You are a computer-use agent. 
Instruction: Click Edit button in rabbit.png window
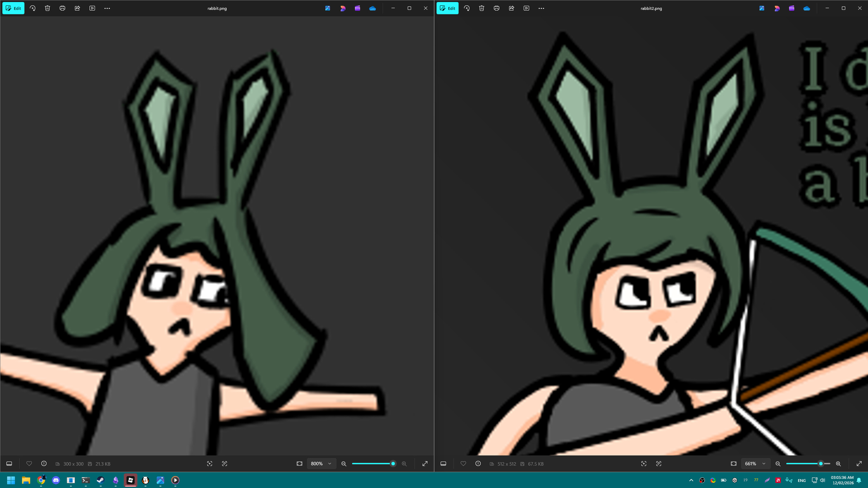(x=13, y=8)
